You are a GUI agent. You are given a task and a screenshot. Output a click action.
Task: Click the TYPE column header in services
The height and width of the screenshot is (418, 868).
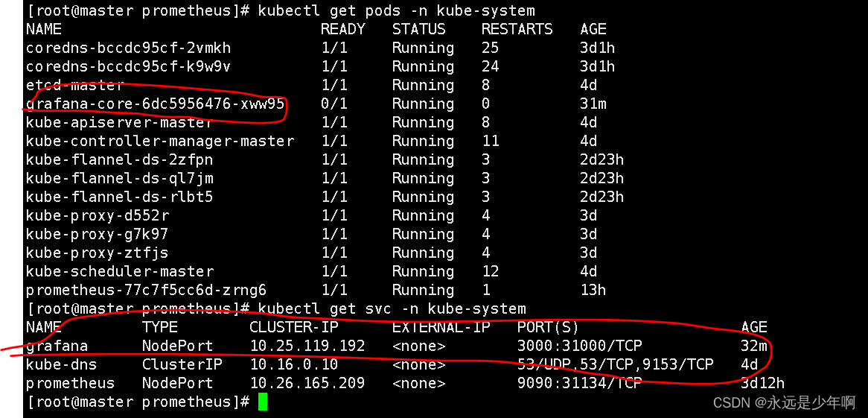click(x=160, y=327)
